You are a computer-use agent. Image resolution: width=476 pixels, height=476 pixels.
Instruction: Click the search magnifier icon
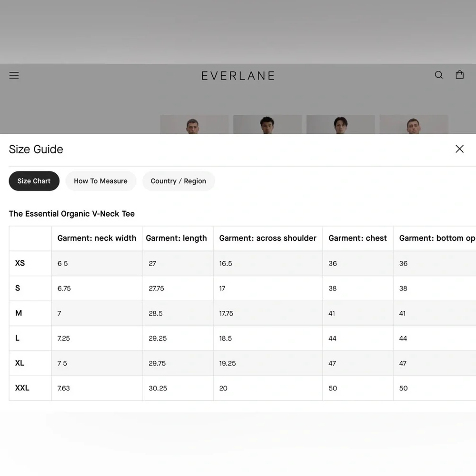[439, 75]
